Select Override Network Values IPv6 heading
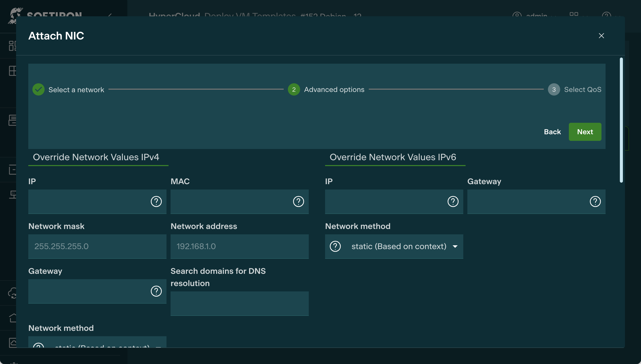Image resolution: width=641 pixels, height=364 pixels. pos(393,157)
